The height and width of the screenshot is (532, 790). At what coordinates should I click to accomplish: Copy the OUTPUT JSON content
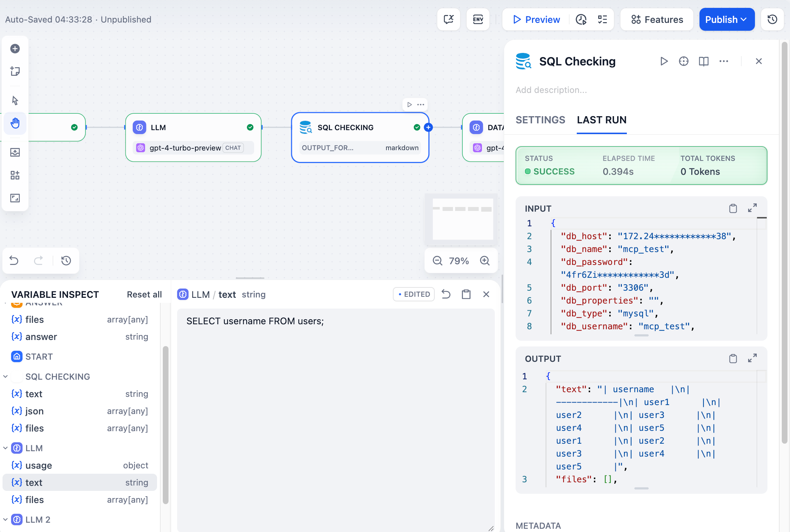pyautogui.click(x=733, y=358)
